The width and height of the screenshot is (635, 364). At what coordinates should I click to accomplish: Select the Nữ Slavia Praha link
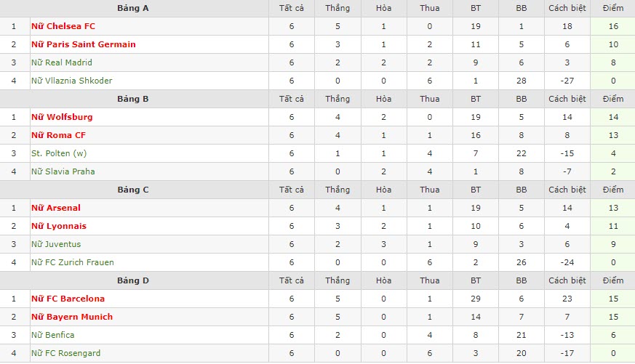click(x=63, y=171)
